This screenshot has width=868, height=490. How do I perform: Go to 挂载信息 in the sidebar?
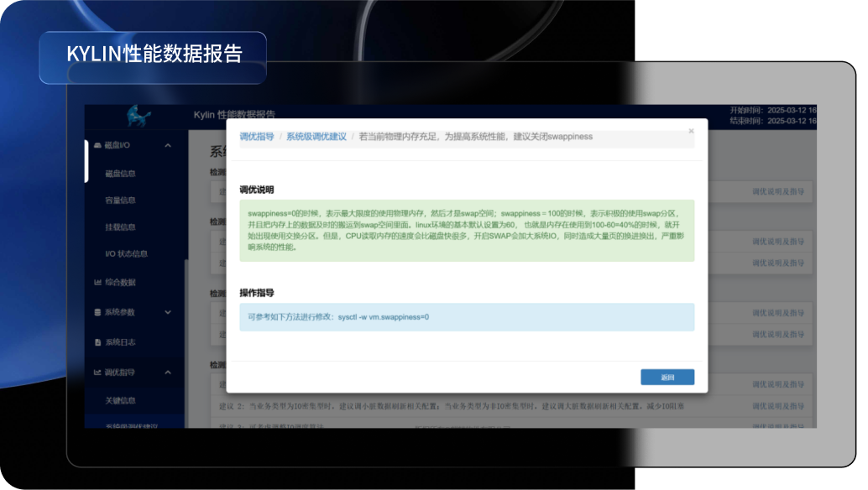click(x=120, y=227)
